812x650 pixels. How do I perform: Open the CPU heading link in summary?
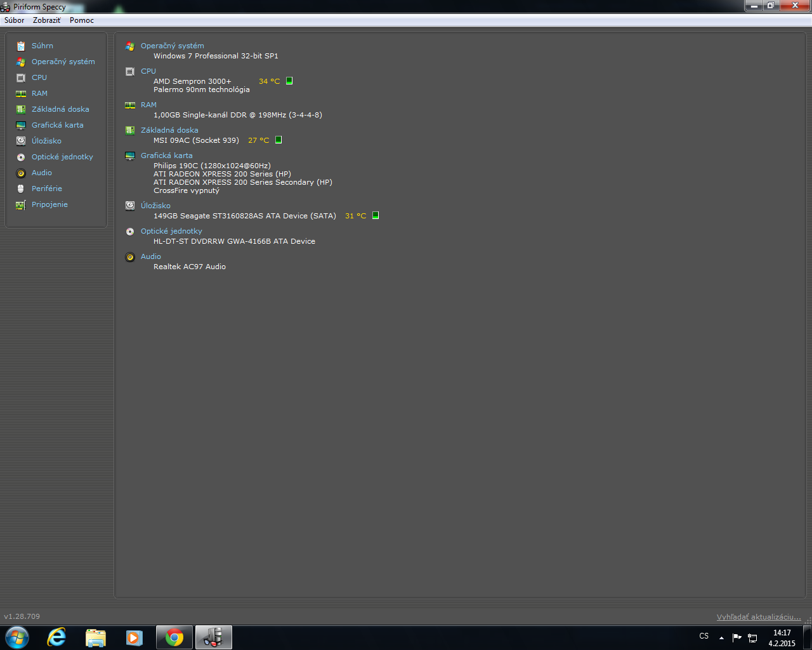click(x=148, y=71)
